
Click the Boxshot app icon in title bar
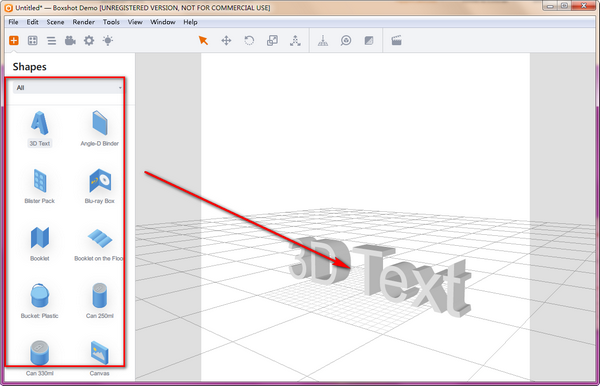(8, 8)
